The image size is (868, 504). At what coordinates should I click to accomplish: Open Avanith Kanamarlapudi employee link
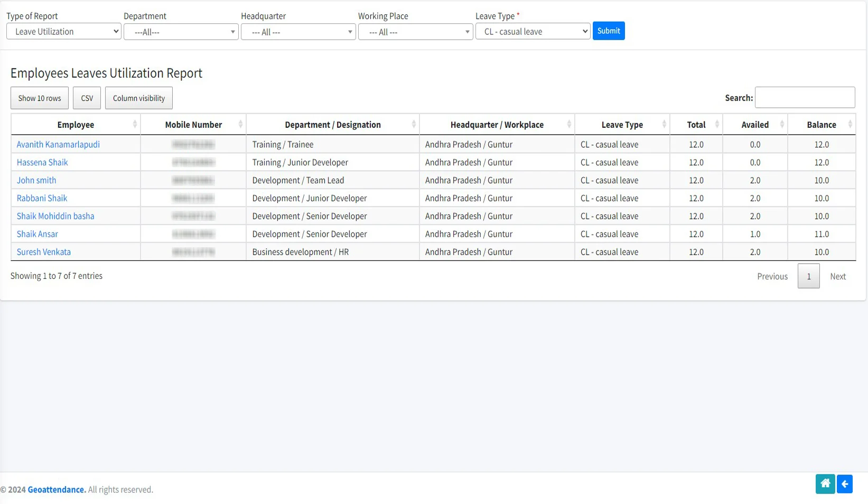click(58, 145)
